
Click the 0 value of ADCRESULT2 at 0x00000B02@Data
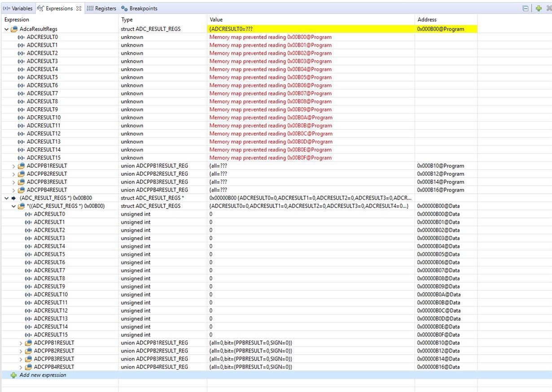[x=211, y=230]
